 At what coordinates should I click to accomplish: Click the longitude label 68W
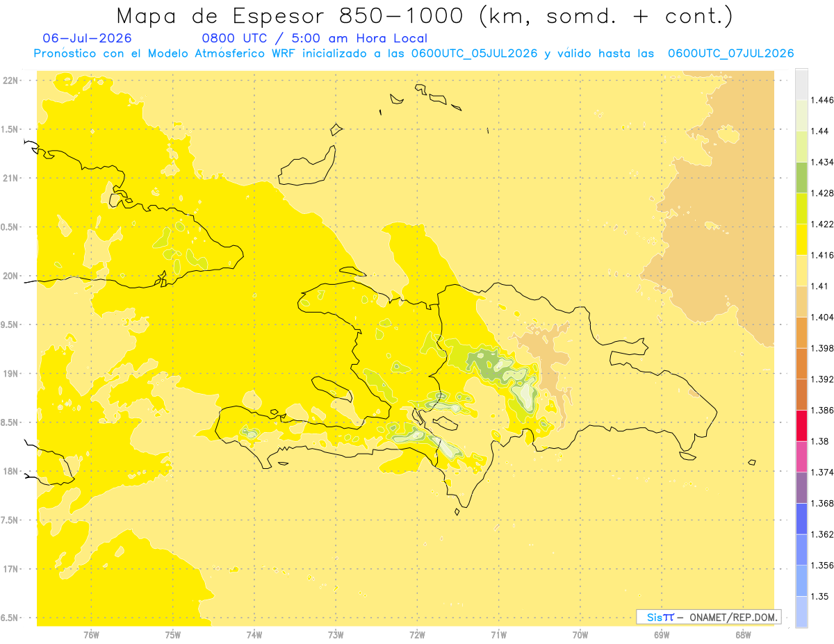coord(743,635)
